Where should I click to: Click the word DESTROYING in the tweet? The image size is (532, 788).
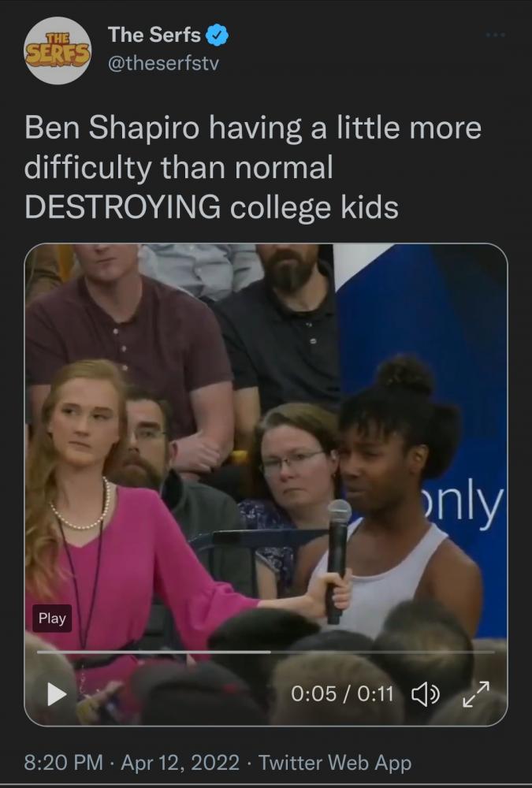click(x=122, y=207)
